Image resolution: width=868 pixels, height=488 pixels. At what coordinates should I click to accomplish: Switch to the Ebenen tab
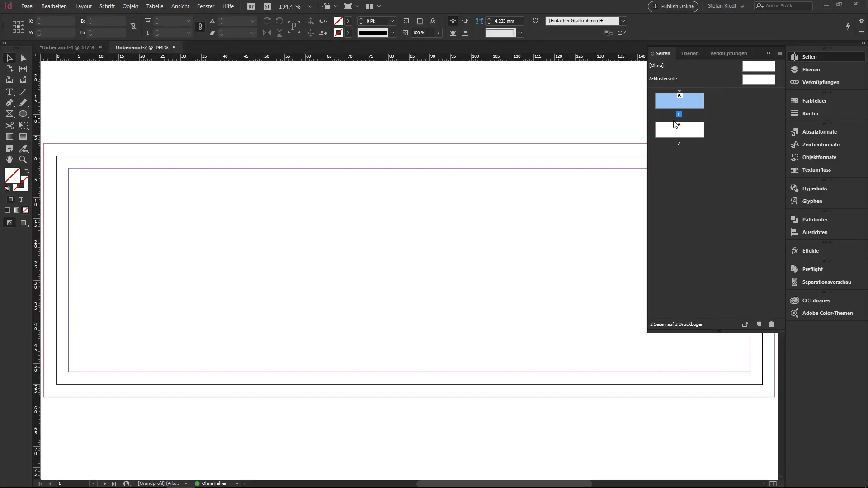690,53
